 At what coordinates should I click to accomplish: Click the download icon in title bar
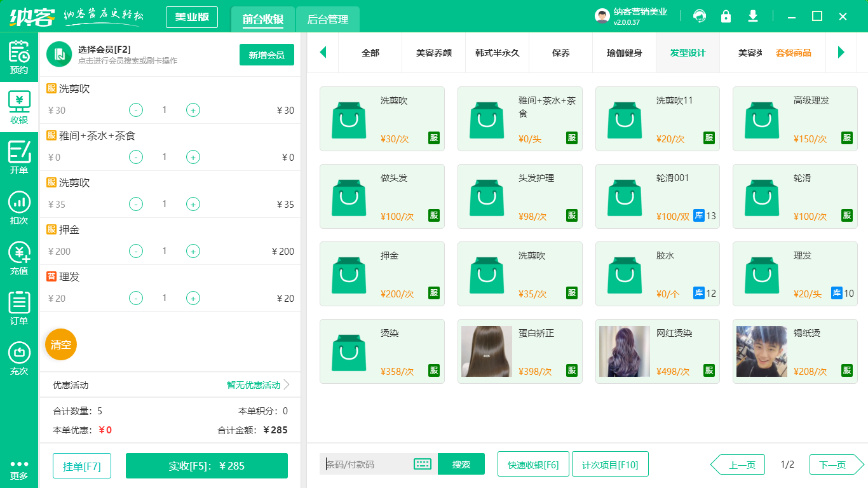click(x=753, y=16)
